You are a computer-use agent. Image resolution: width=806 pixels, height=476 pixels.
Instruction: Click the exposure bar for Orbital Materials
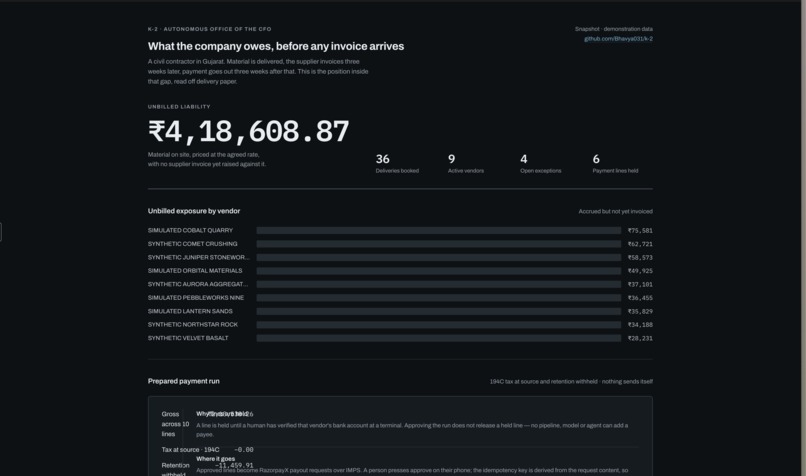point(438,270)
